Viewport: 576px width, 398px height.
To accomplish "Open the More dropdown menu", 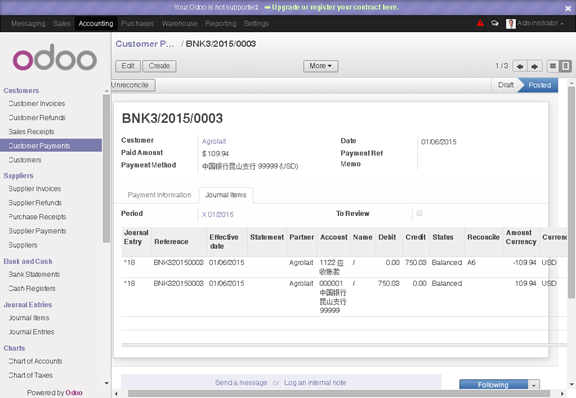I will pyautogui.click(x=320, y=66).
